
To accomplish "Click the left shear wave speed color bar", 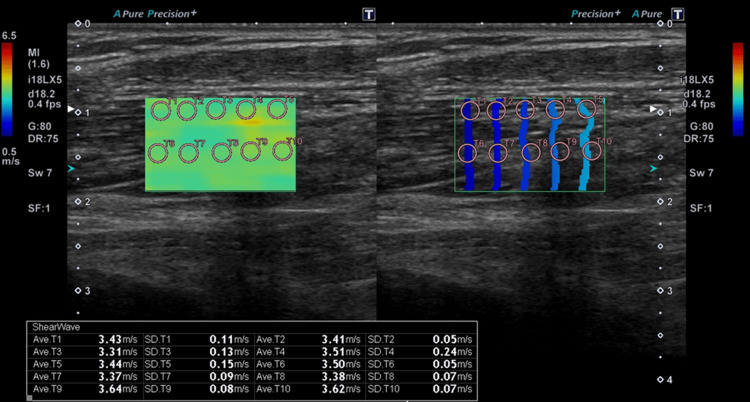I will [7, 89].
